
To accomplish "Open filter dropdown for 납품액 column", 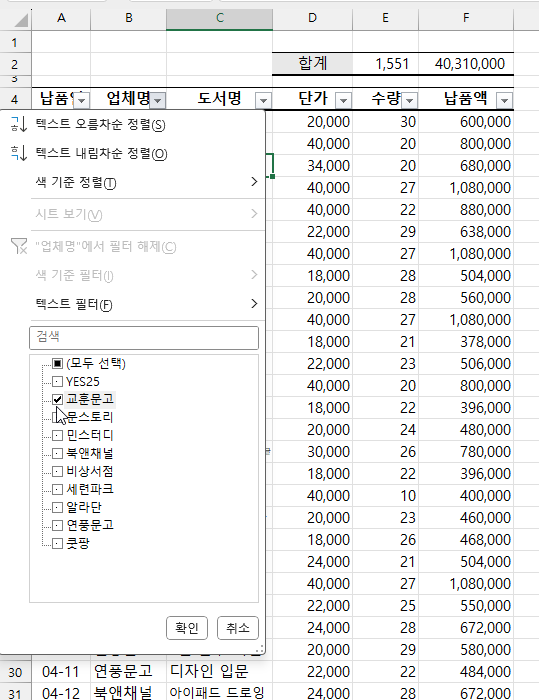I will coord(505,100).
